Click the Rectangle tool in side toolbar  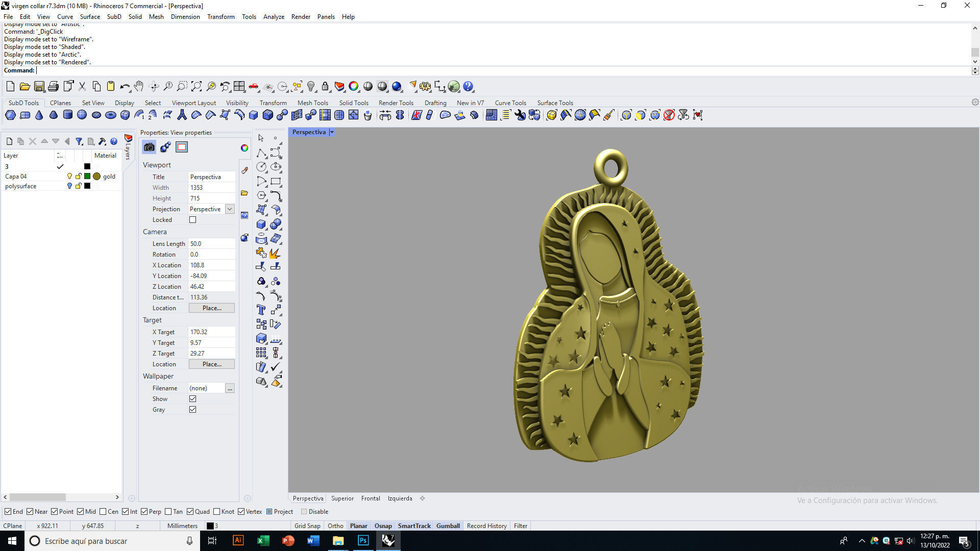coord(276,181)
